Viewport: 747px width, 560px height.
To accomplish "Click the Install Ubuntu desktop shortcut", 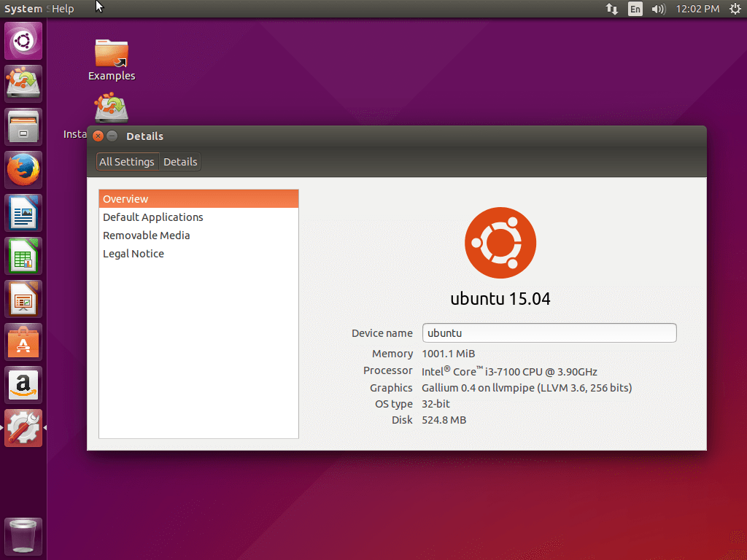I will (x=111, y=108).
